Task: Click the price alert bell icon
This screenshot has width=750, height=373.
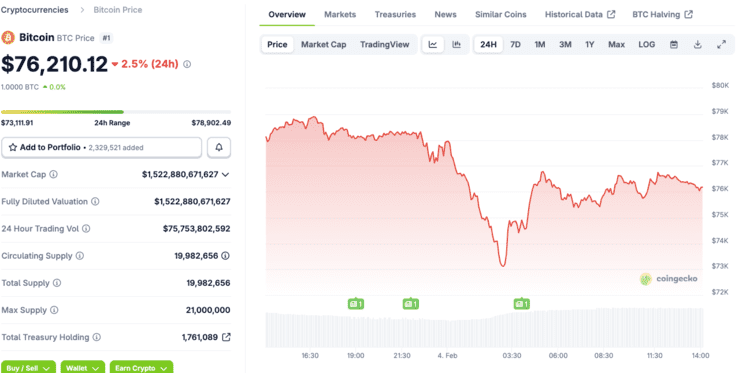Action: (x=219, y=147)
